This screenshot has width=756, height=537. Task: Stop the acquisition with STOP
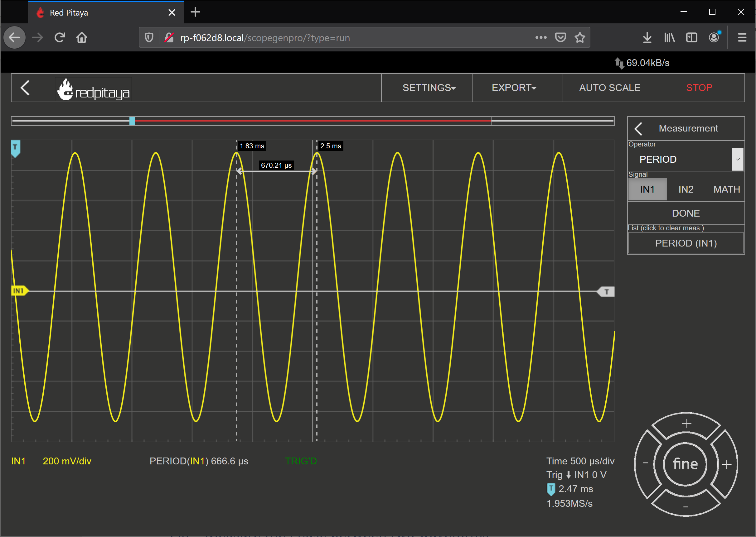point(699,88)
